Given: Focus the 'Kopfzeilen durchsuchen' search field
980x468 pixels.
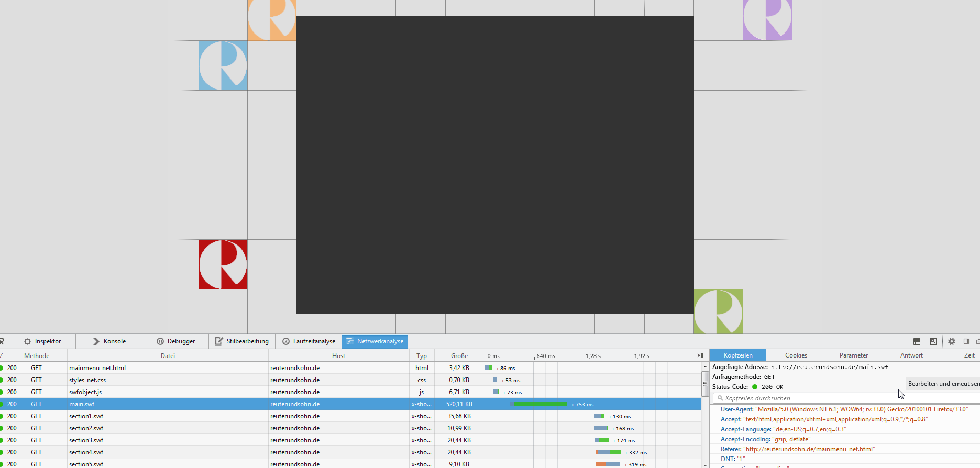Looking at the screenshot, I should click(846, 398).
